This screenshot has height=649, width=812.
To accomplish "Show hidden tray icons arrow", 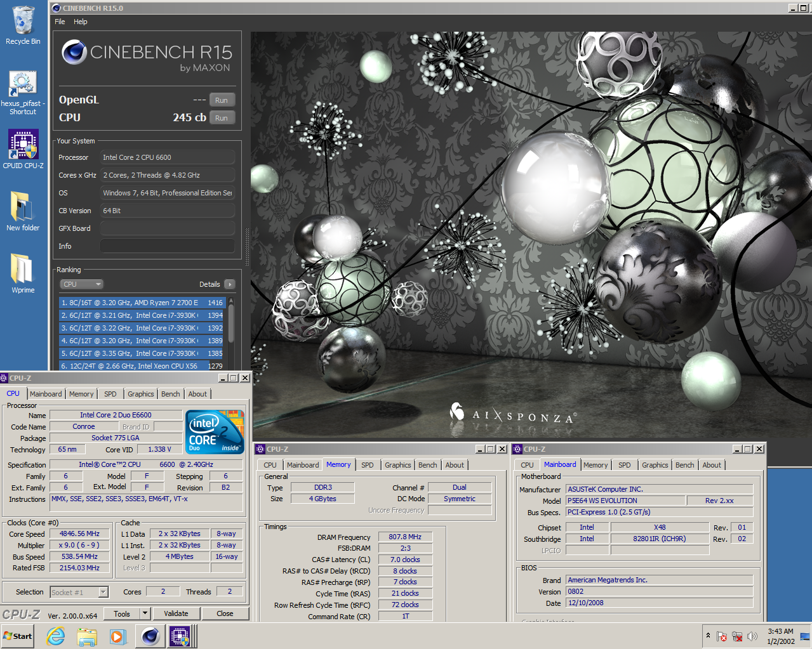I will coord(708,636).
